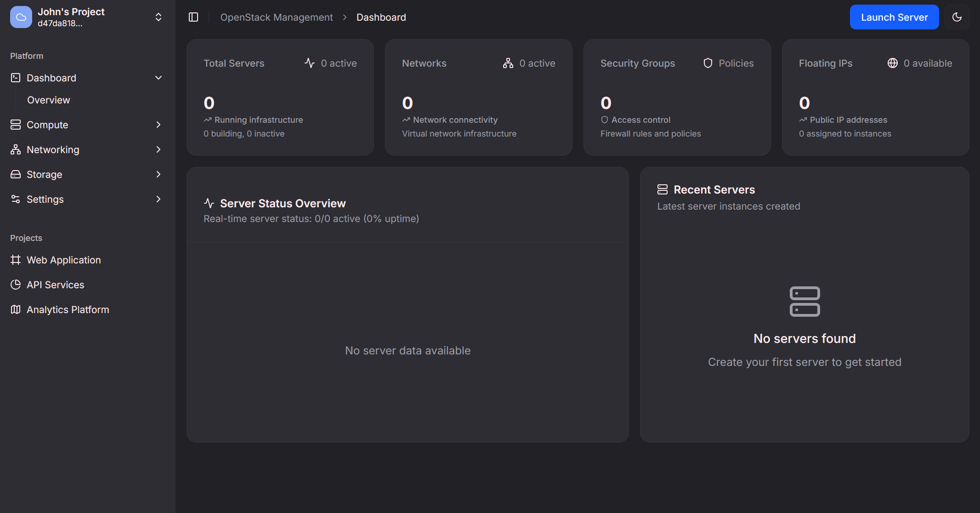Click the Storage drive icon
The width and height of the screenshot is (980, 513).
(16, 174)
